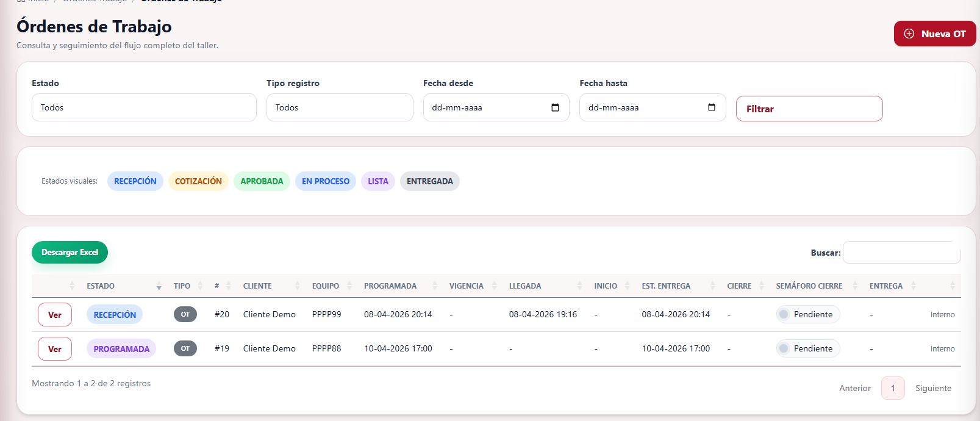Open the Fecha hasta calendar picker icon

pyautogui.click(x=711, y=107)
